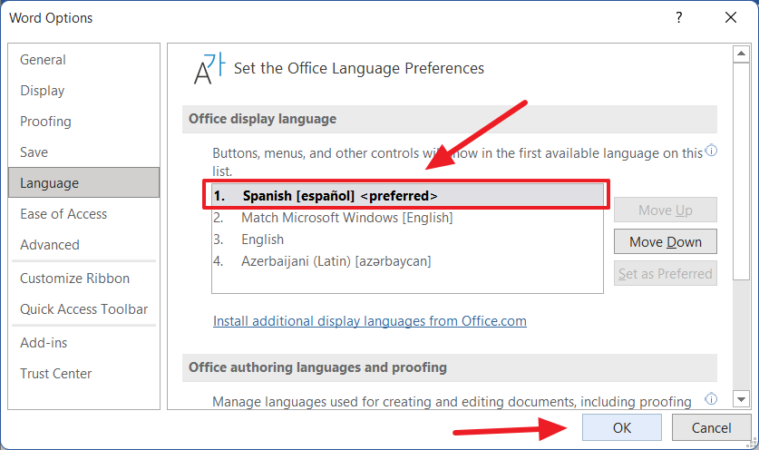
Task: Select Spanish [español] preferred language row
Action: click(x=407, y=195)
